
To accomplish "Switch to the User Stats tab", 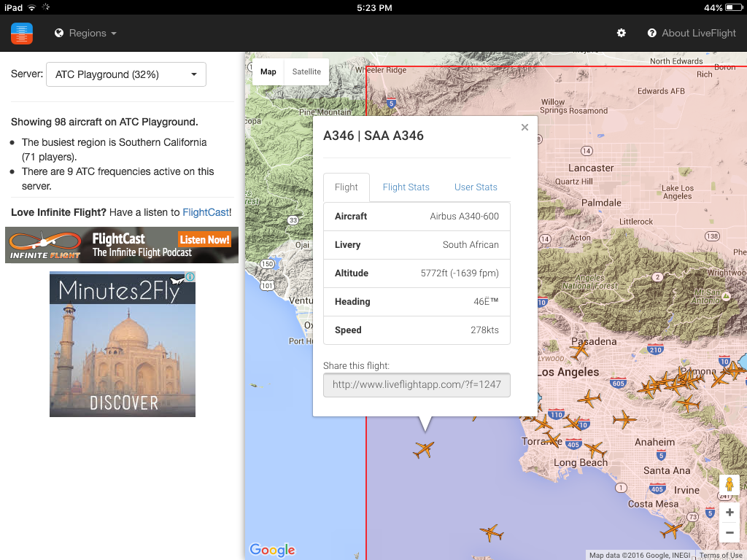I will tap(476, 187).
